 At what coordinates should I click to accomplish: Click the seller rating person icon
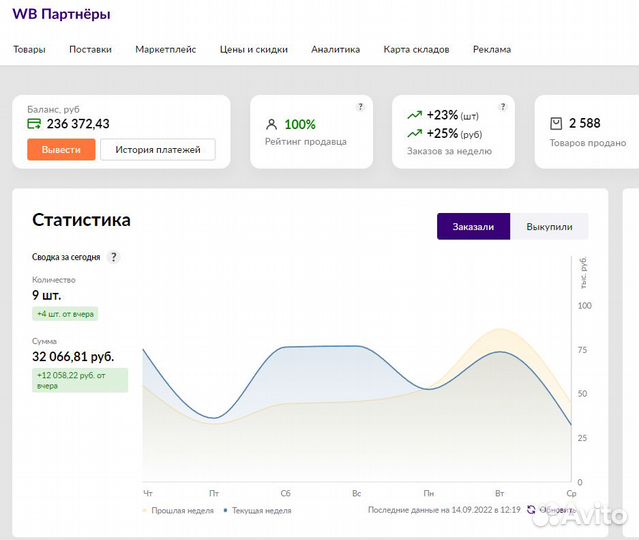click(x=271, y=124)
